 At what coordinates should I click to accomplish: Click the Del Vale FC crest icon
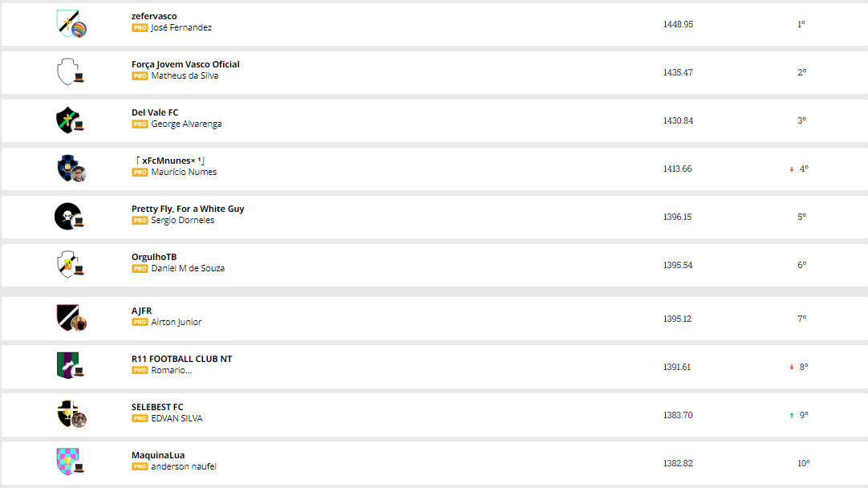click(67, 120)
